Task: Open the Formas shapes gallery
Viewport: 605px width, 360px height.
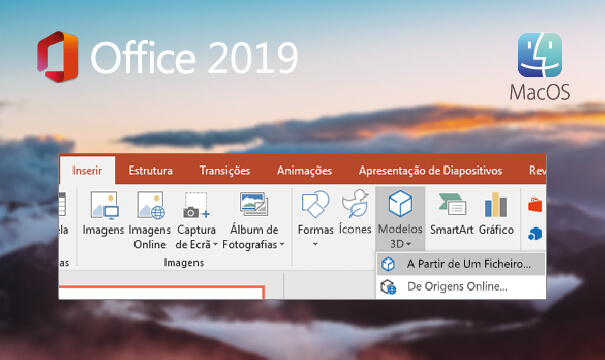Action: coord(315,213)
